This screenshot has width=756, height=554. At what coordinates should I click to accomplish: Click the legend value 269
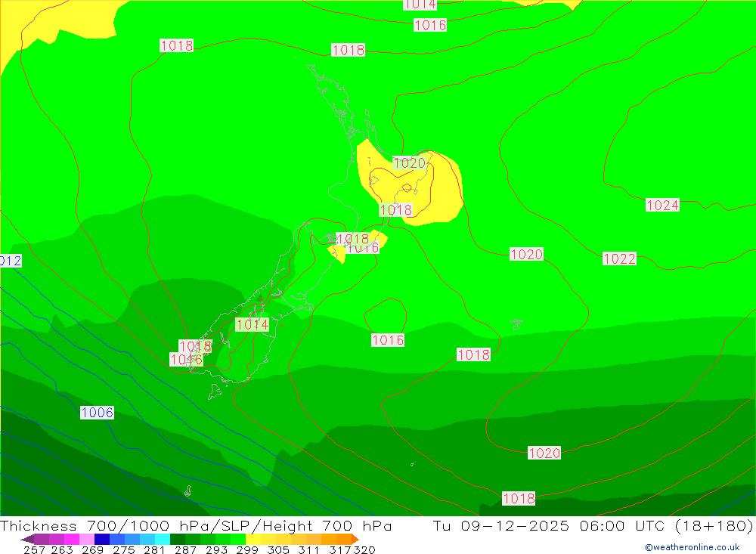(x=91, y=549)
